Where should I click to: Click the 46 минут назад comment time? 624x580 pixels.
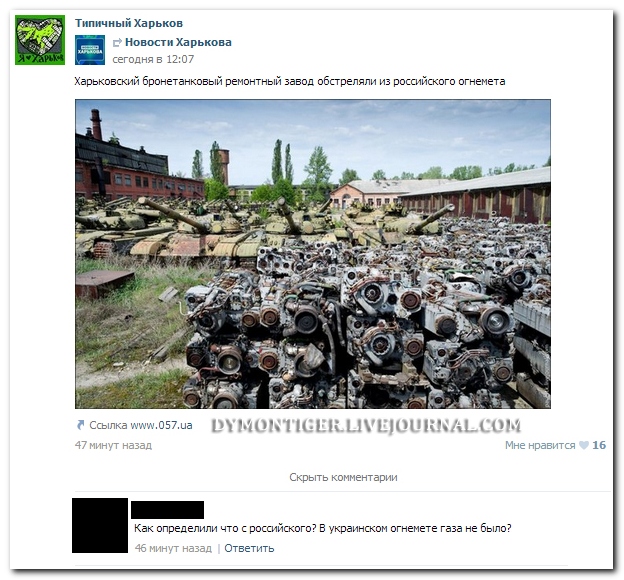(x=174, y=548)
